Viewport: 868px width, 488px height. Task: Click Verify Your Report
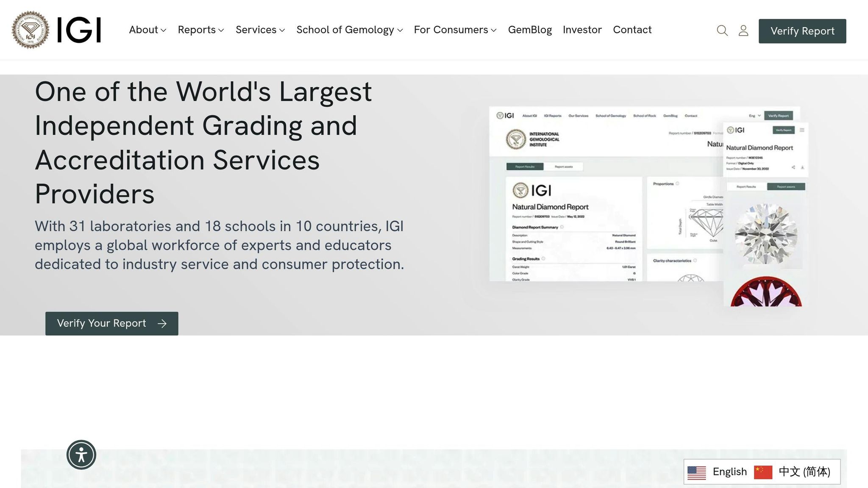[111, 323]
